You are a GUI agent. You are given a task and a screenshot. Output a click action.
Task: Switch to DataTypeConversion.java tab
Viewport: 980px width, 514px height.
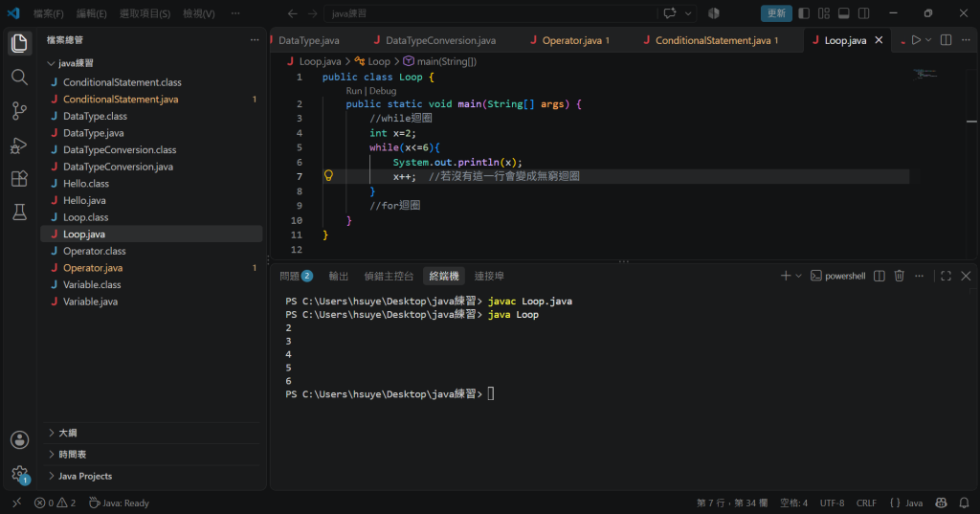(x=440, y=40)
